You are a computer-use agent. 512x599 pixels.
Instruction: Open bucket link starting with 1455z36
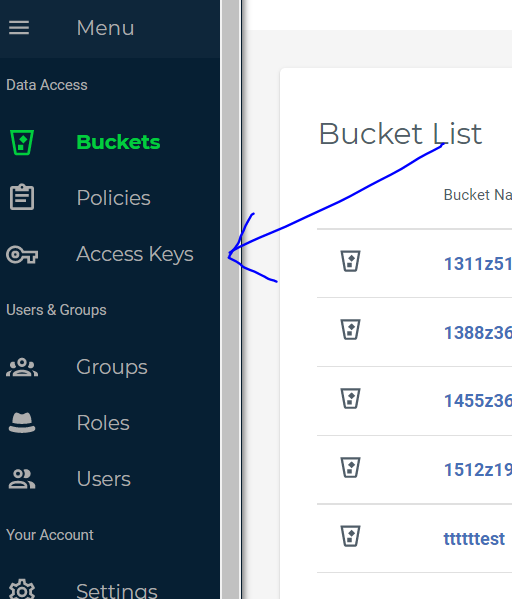click(478, 401)
